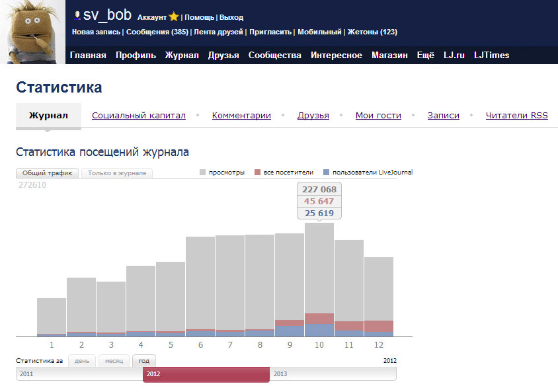This screenshot has width=558, height=392.
Task: Click the 272610 axis maximum label
Action: (x=32, y=184)
